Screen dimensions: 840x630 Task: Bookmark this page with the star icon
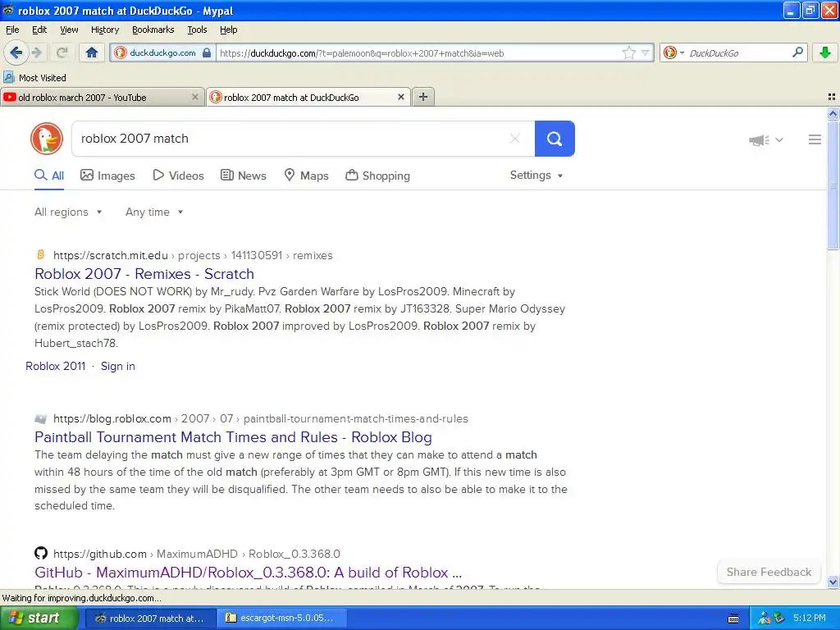tap(628, 52)
